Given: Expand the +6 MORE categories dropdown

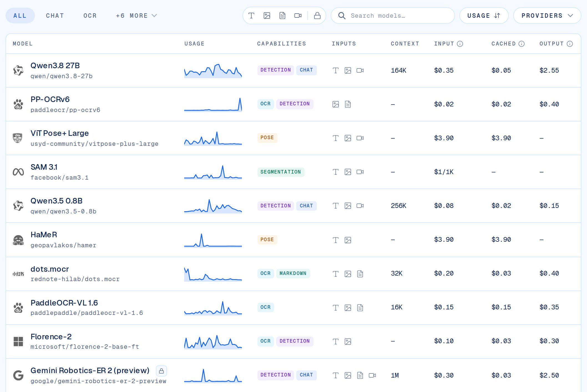Looking at the screenshot, I should coord(136,16).
